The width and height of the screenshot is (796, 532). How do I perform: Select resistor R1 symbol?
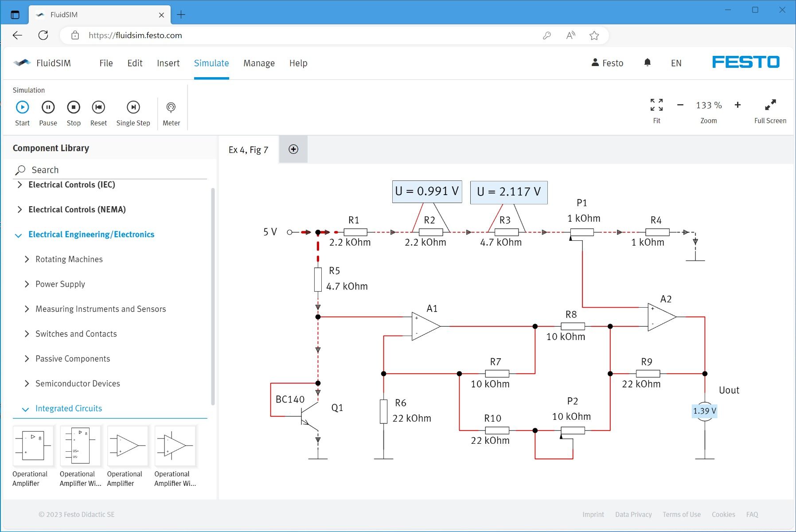point(355,232)
